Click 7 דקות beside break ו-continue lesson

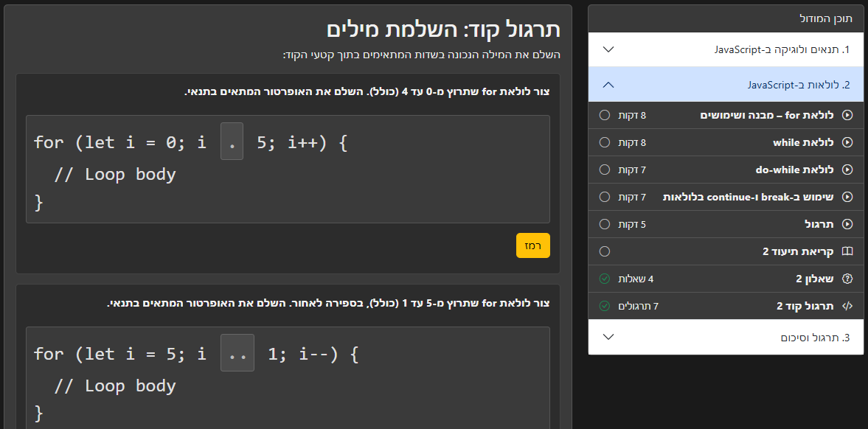pyautogui.click(x=632, y=197)
